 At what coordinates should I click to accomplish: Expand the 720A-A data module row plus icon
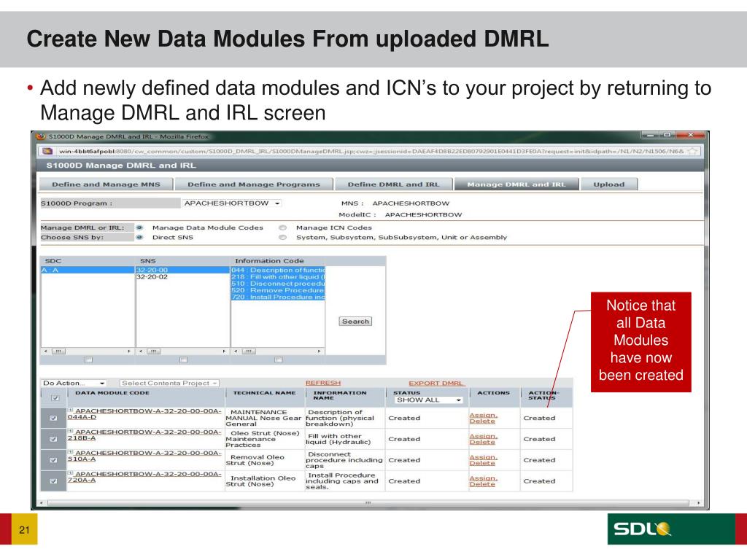coord(70,472)
